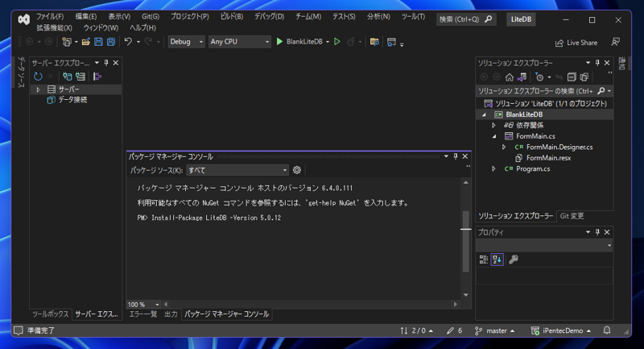This screenshot has height=349, width=644.
Task: Click the feedback icon next to Live Share
Action: coord(615,43)
